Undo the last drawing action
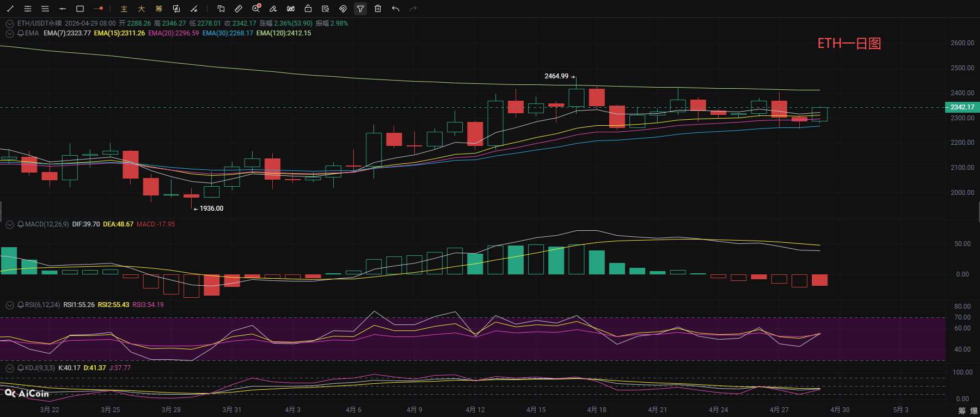The width and height of the screenshot is (980, 417). tap(395, 9)
